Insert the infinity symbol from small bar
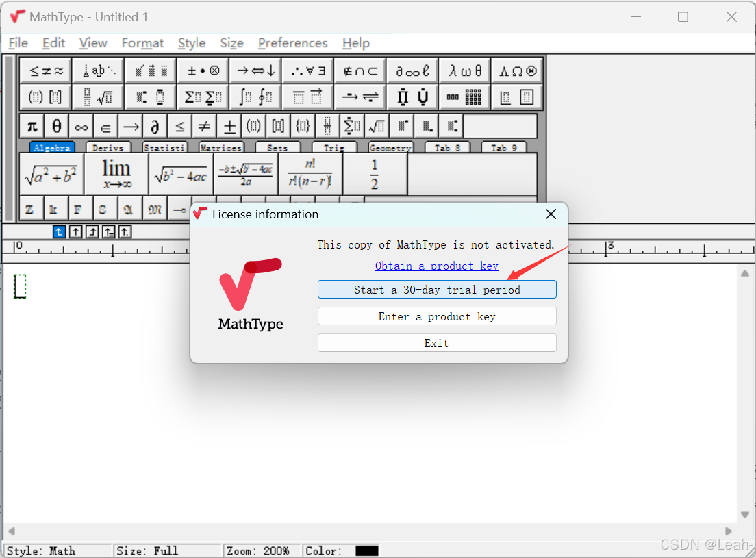Image resolution: width=756 pixels, height=558 pixels. [81, 126]
